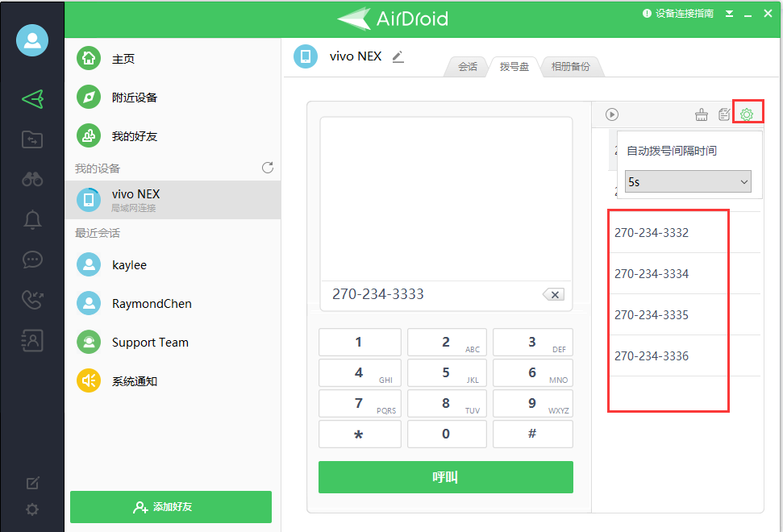Switch to the 会话 tab
This screenshot has height=532, width=783.
(x=468, y=67)
